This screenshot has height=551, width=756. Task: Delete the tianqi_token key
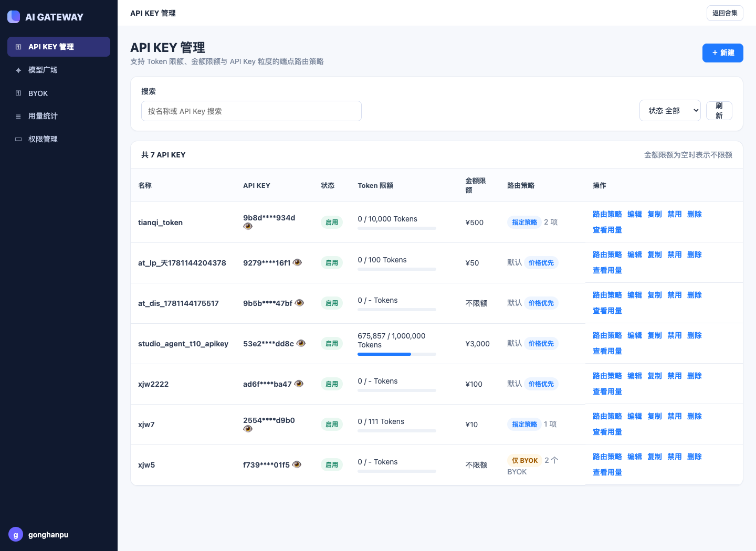(695, 214)
